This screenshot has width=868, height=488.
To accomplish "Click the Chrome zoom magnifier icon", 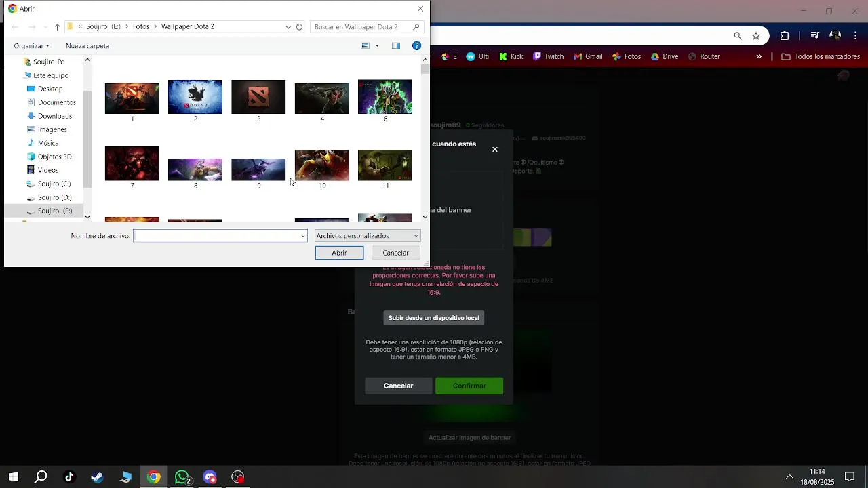I will 738,36.
